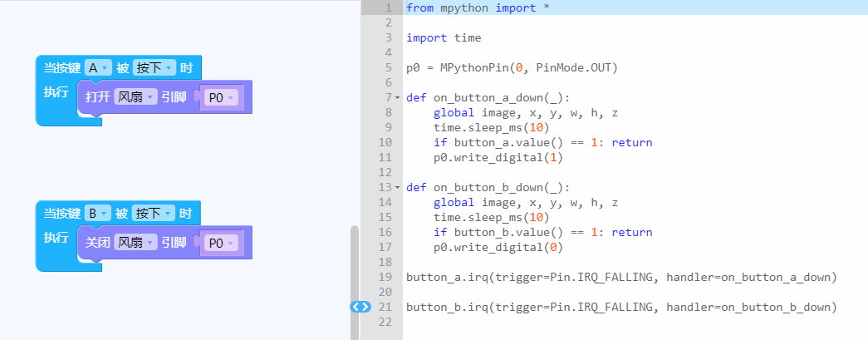Open P0 pin dropdown in 打开 block

pyautogui.click(x=220, y=97)
